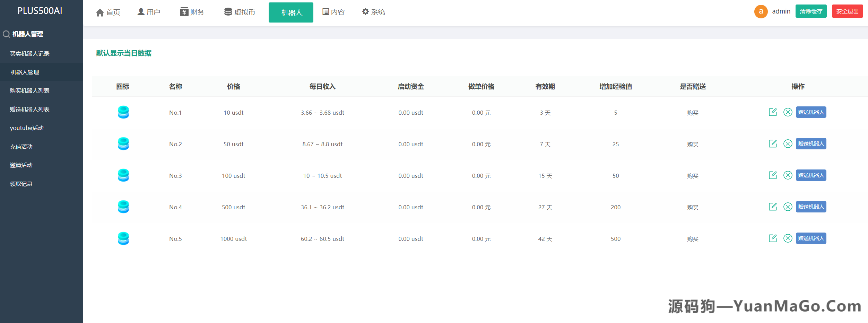Click the 清除缓存 button
This screenshot has width=868, height=323.
pos(811,11)
